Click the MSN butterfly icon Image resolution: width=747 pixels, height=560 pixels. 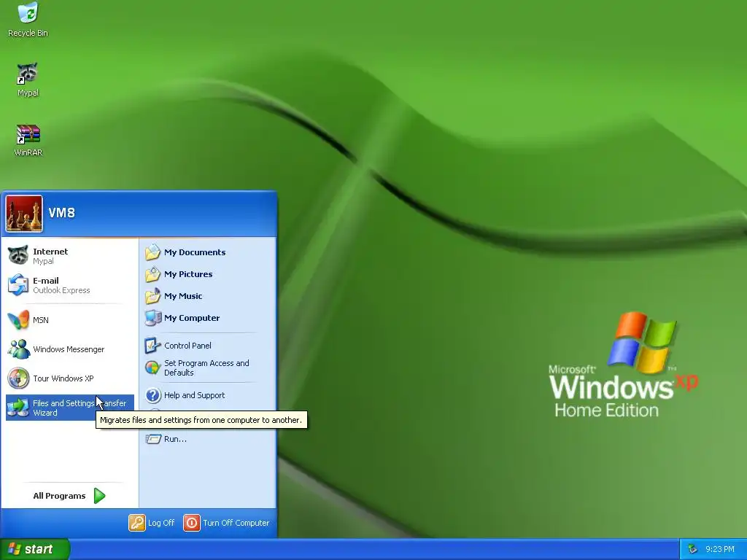18,320
